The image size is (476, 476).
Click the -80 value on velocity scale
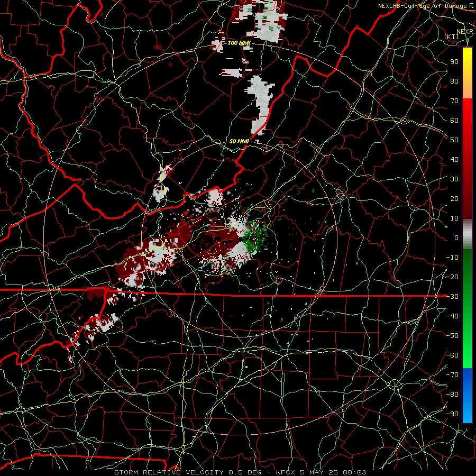[452, 395]
